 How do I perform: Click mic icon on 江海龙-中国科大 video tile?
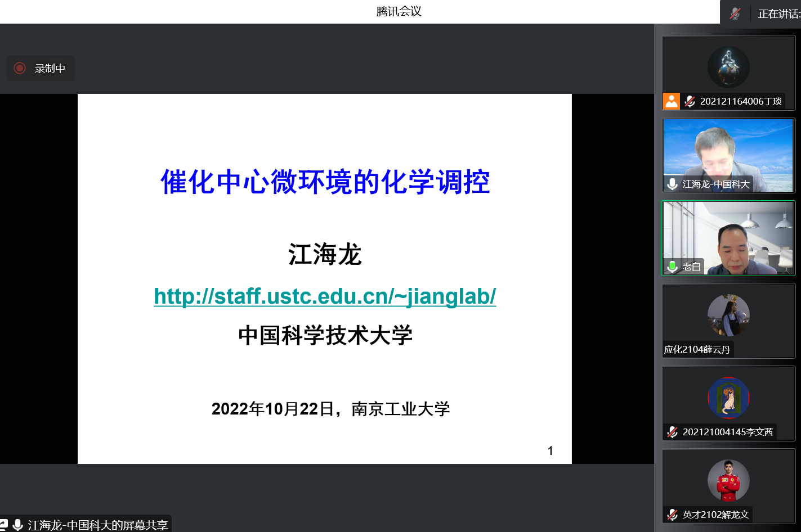pos(672,184)
